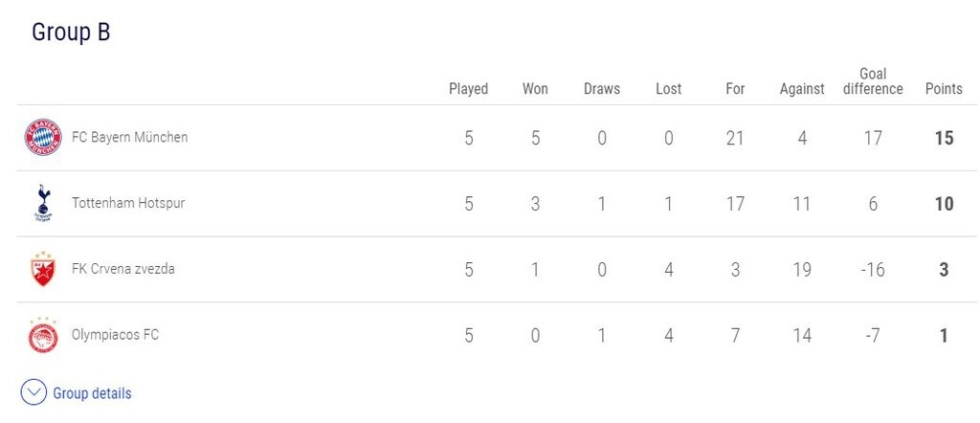Image resolution: width=980 pixels, height=423 pixels.
Task: Click the FC Bayern München club crest
Action: coord(42,138)
